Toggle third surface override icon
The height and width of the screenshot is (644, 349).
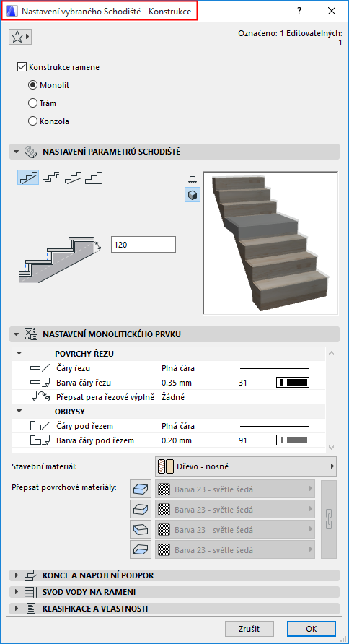(x=141, y=529)
